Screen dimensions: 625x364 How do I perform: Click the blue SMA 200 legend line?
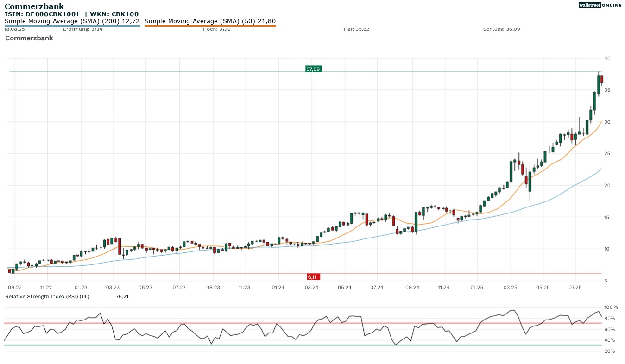tap(73, 26)
